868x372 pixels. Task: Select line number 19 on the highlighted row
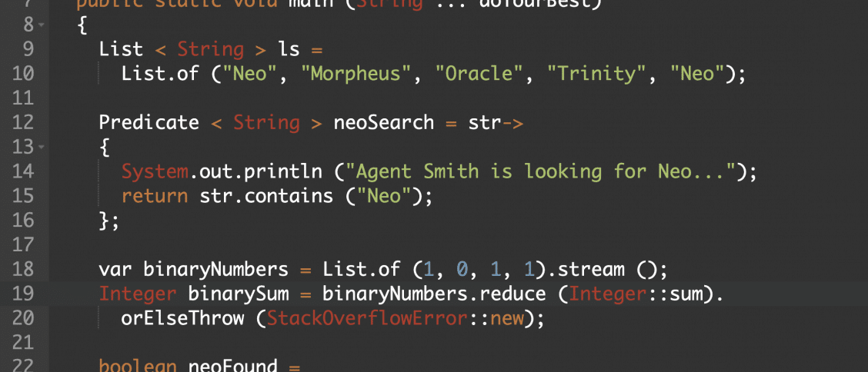(x=22, y=294)
